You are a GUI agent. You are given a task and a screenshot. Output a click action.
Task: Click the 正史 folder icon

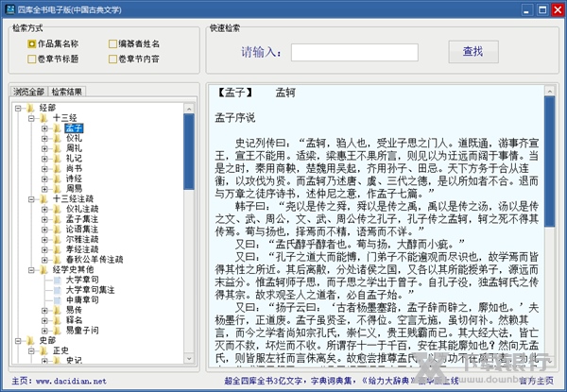43,350
